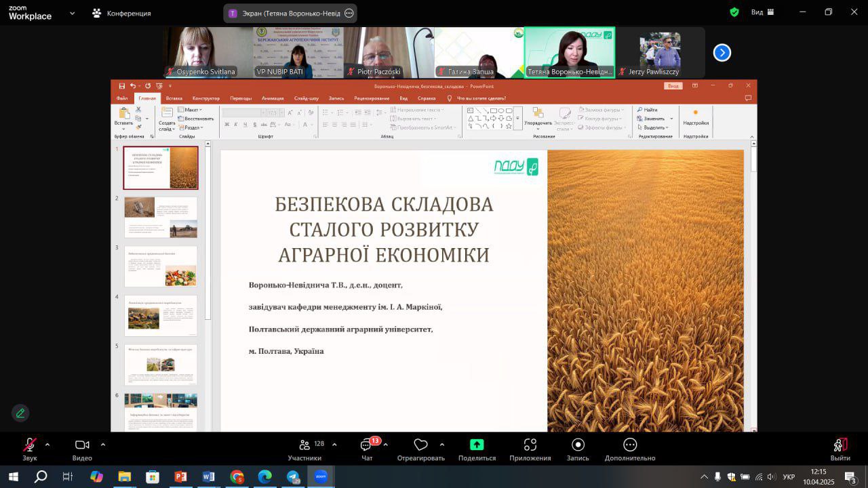Screen dimensions: 868x488
Task: Unmute the microphone in Zoom
Action: pyautogui.click(x=29, y=445)
